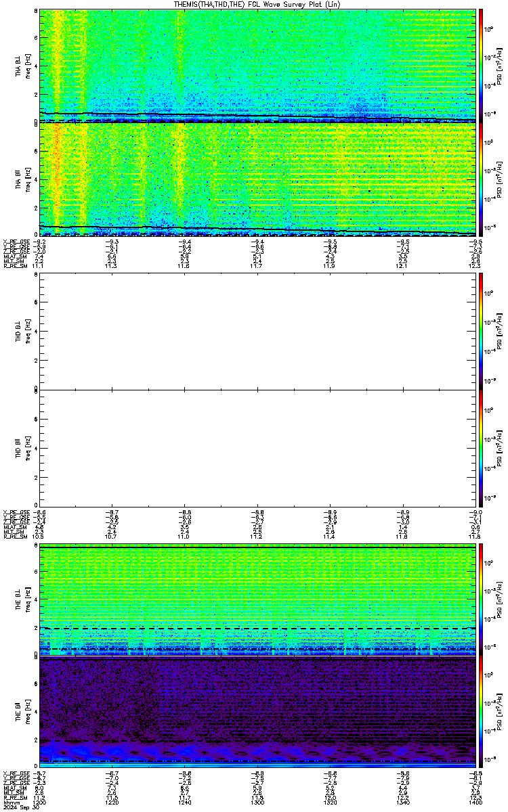The width and height of the screenshot is (508, 812).
Task: Click the 1400 time tick label
Action: (475, 801)
